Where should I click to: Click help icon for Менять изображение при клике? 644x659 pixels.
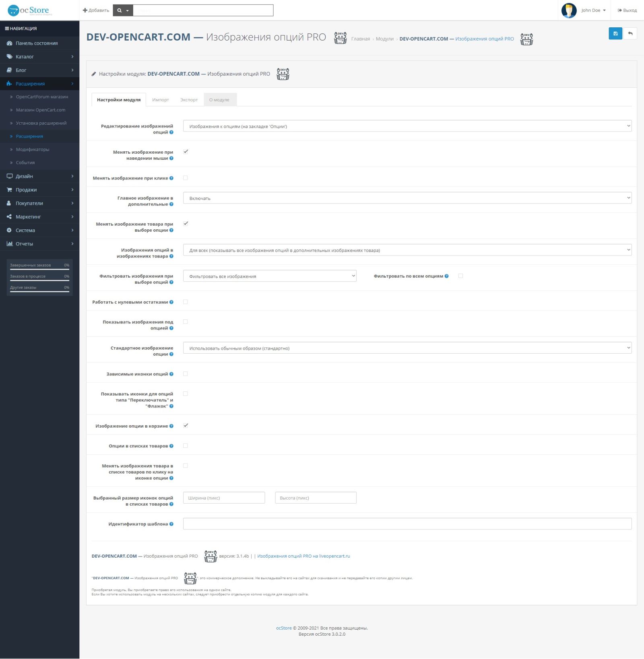[171, 178]
